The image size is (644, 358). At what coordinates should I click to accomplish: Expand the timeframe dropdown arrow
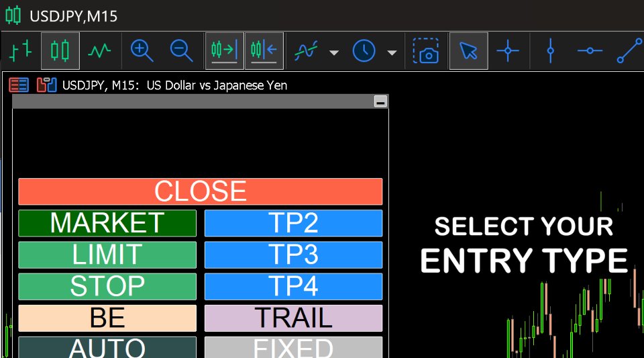[392, 52]
